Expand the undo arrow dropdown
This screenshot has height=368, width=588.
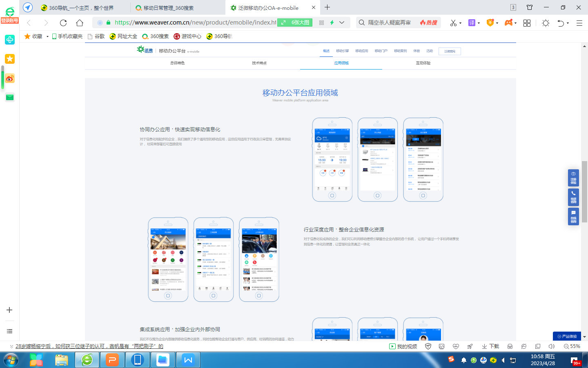(x=568, y=23)
